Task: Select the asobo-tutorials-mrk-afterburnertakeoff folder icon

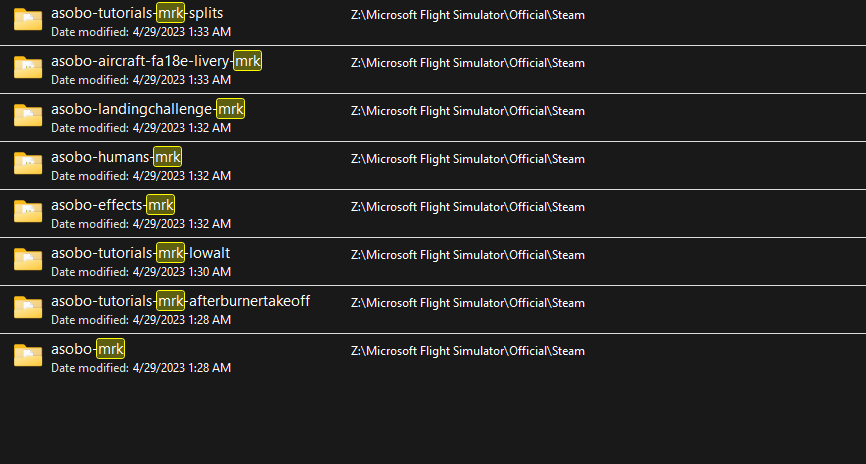Action: click(27, 308)
